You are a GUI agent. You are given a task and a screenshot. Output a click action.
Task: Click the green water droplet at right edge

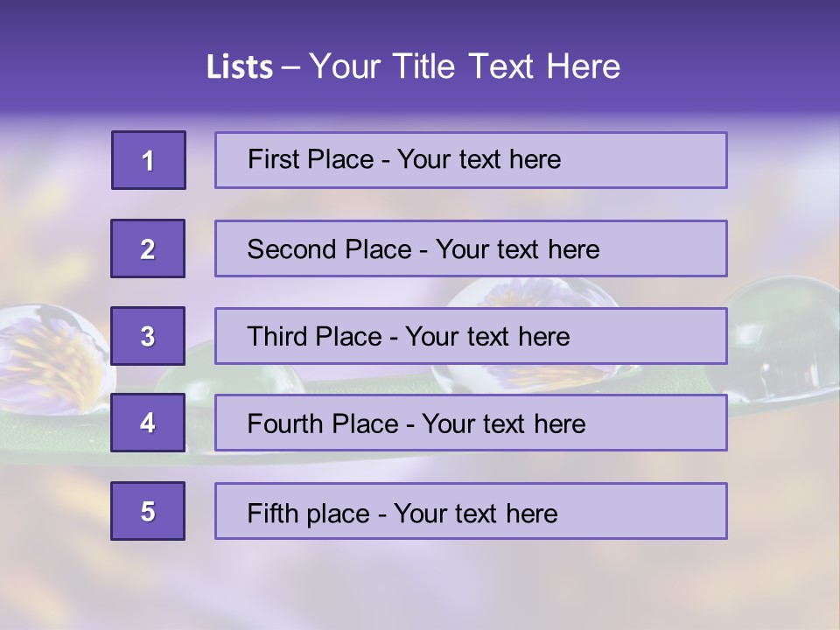(x=783, y=339)
